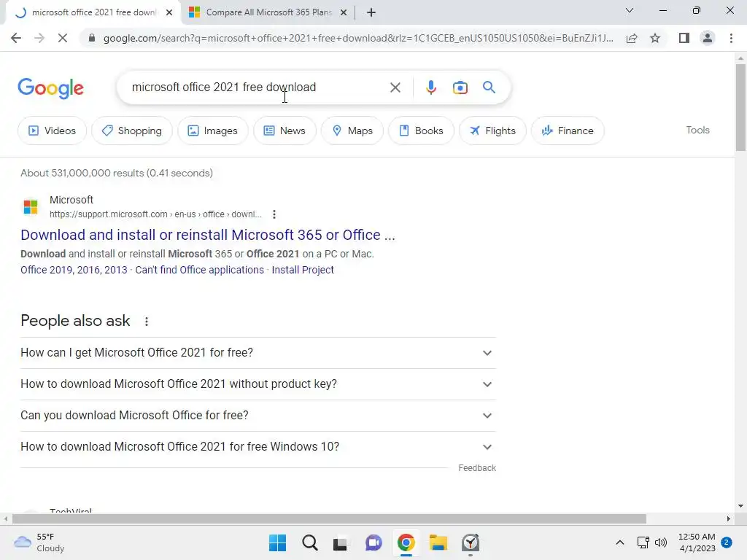Click the scroll right arrow on horizontal scrollbar
747x560 pixels.
729,518
